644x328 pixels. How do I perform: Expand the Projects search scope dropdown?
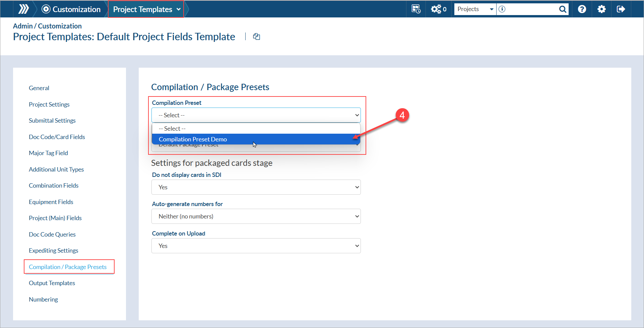coord(475,9)
